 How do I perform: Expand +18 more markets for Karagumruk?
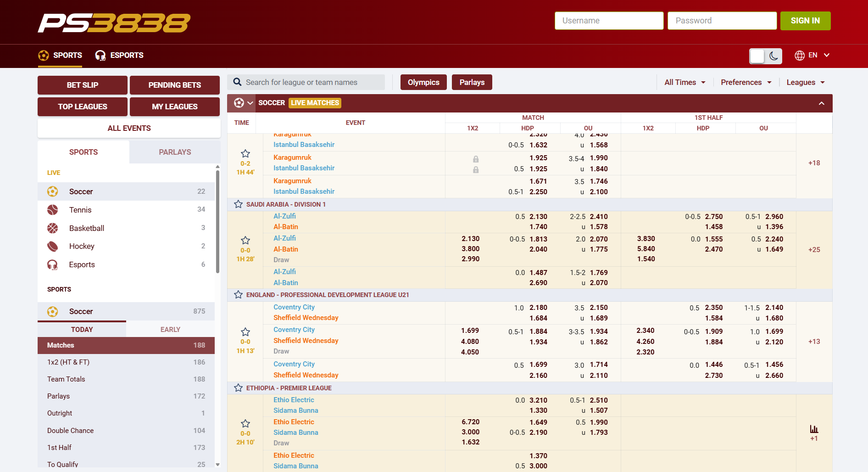pos(814,163)
